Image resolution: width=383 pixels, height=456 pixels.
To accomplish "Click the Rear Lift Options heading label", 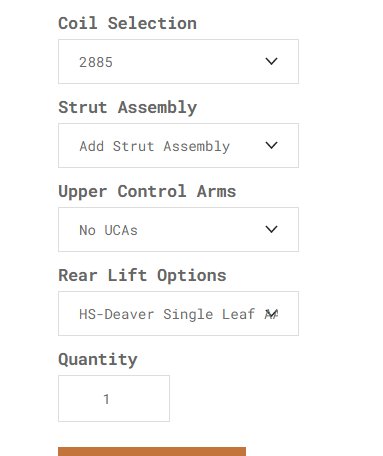I will (x=142, y=276).
